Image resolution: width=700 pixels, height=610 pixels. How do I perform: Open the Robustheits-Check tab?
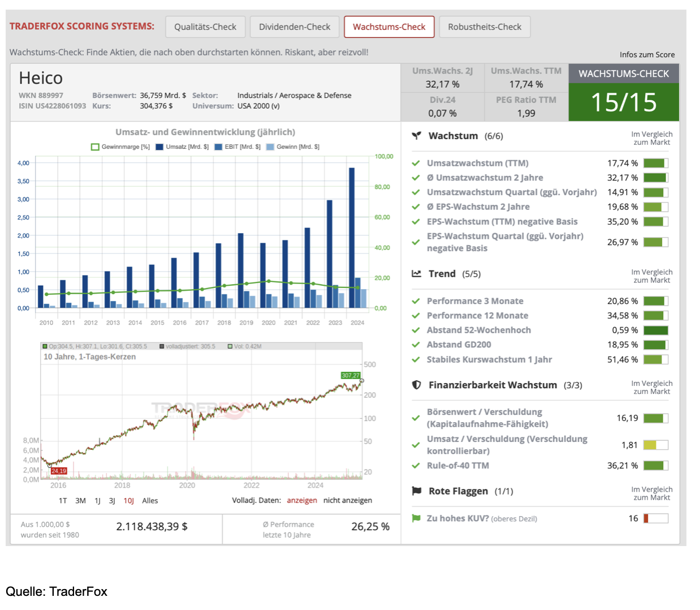[x=485, y=27]
